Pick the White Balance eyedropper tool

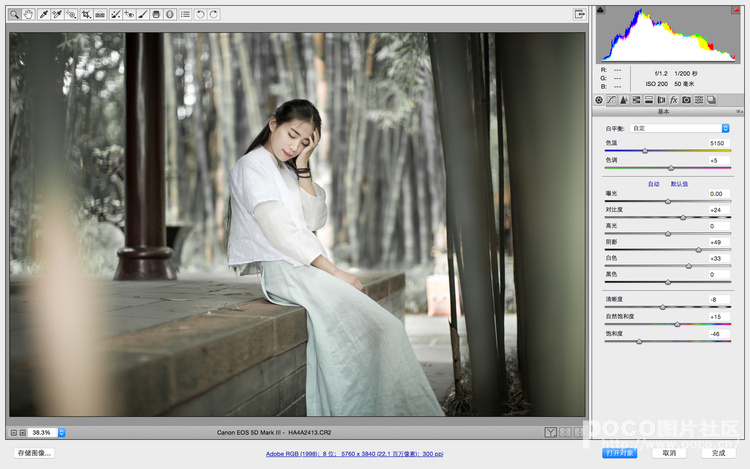click(43, 14)
